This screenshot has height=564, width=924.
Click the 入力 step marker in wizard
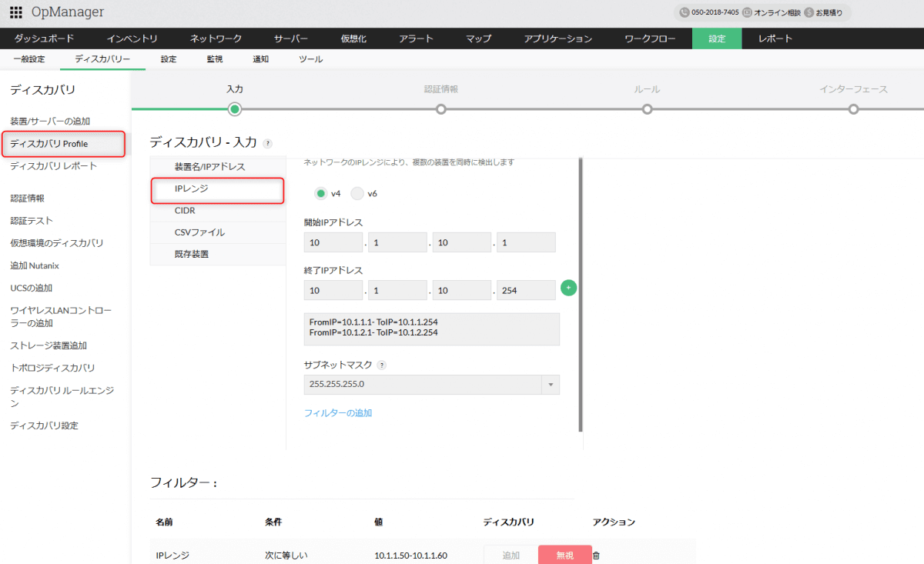[x=235, y=109]
